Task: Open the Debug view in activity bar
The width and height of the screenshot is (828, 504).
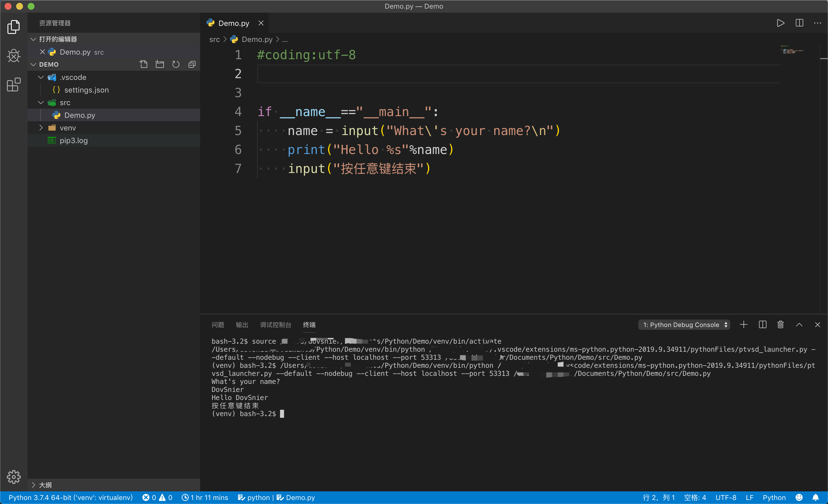Action: 14,56
